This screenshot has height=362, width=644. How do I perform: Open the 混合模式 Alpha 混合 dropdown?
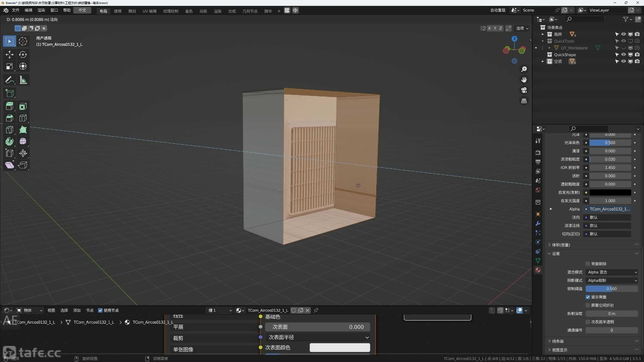[612, 272]
